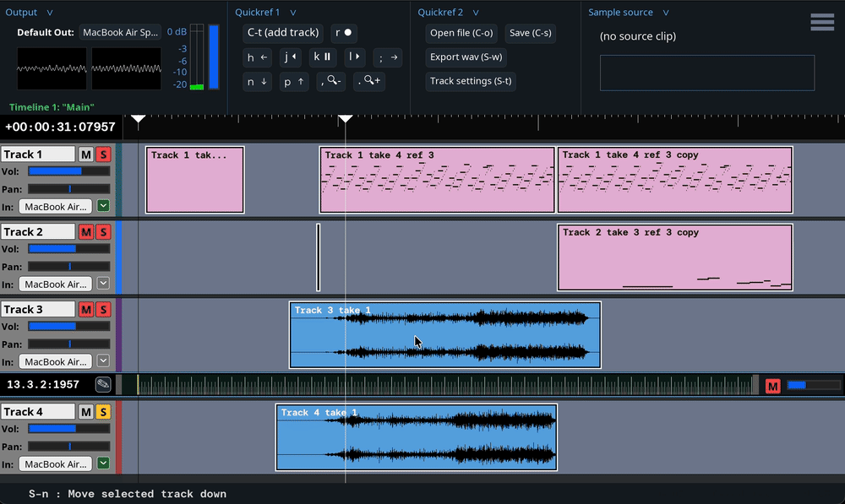Adjust the Track 1 volume slider
Image resolution: width=845 pixels, height=504 pixels.
[68, 171]
